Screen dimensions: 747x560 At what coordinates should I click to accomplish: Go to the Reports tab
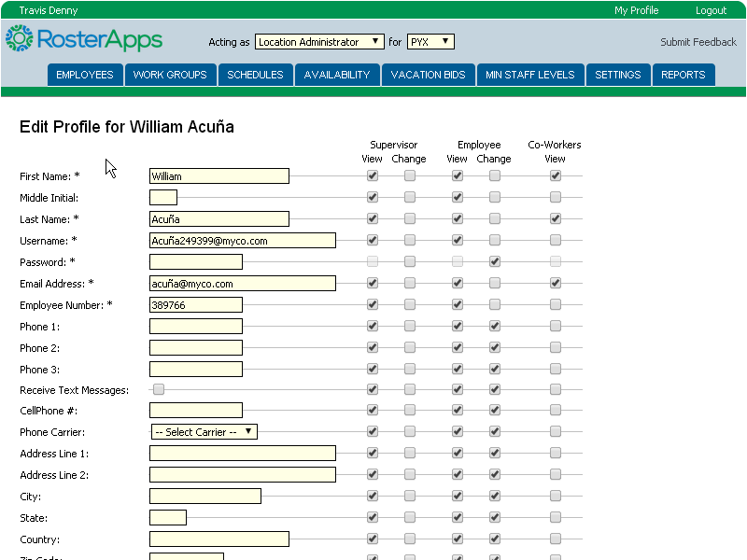click(683, 75)
